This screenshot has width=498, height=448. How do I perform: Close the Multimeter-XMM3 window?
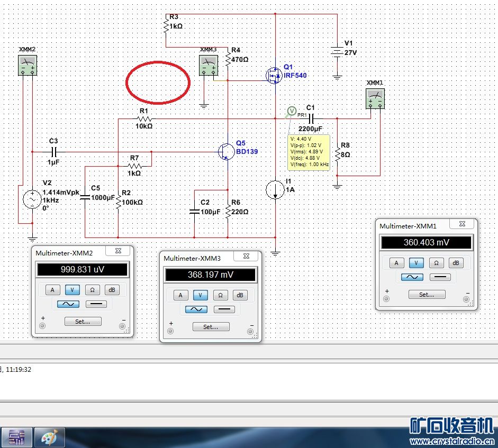[246, 257]
